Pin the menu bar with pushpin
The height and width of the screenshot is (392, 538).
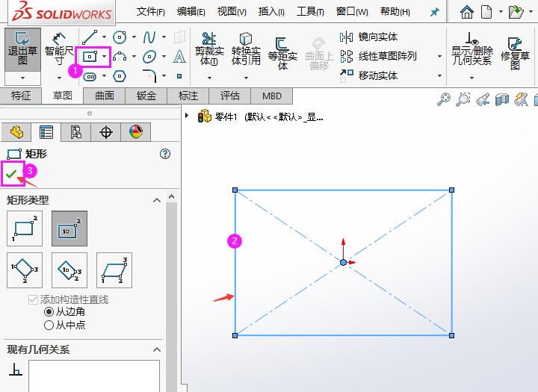(434, 13)
